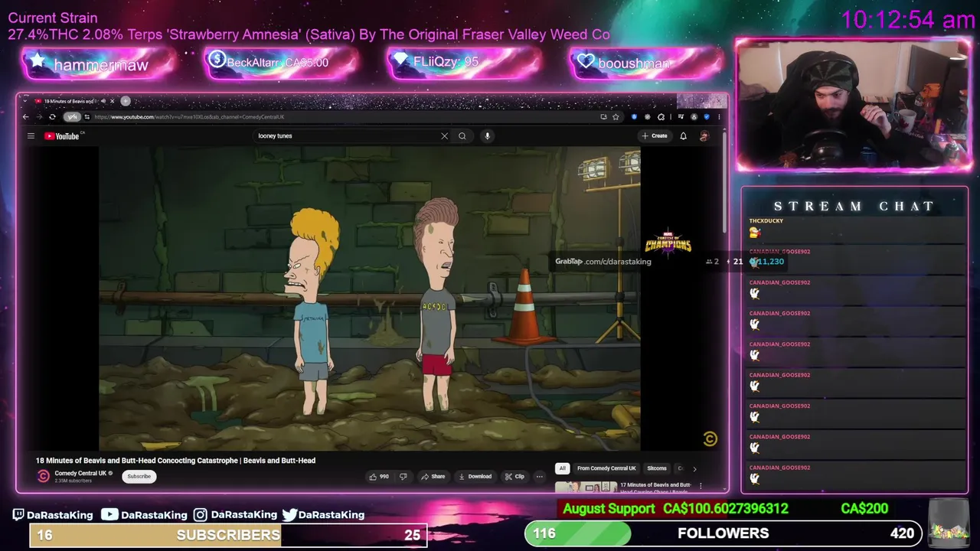Image resolution: width=980 pixels, height=551 pixels.
Task: Open the media control music-note icon
Action: [x=681, y=116]
